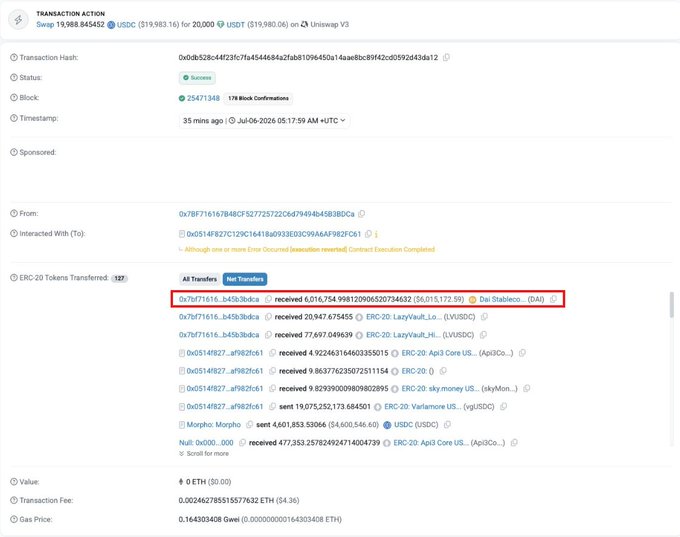Open Dai Stablecoin token link
This screenshot has height=537, width=680.
tap(503, 299)
